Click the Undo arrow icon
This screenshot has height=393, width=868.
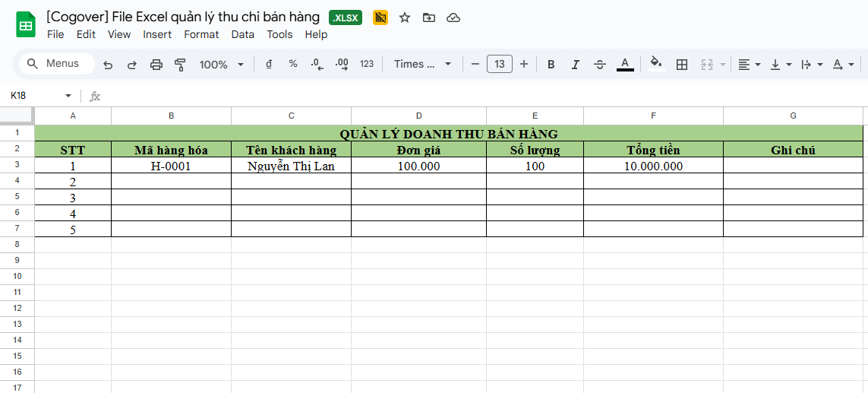[x=108, y=65]
